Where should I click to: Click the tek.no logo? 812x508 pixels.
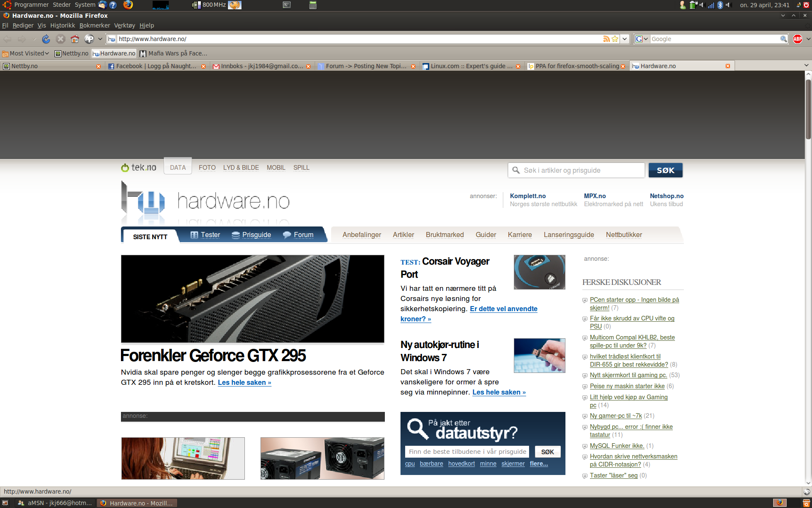(139, 168)
